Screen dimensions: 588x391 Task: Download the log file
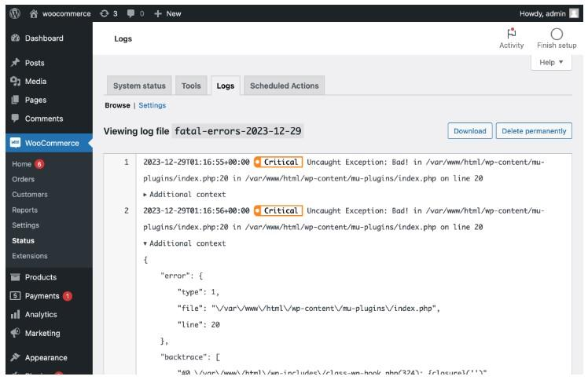pyautogui.click(x=469, y=131)
